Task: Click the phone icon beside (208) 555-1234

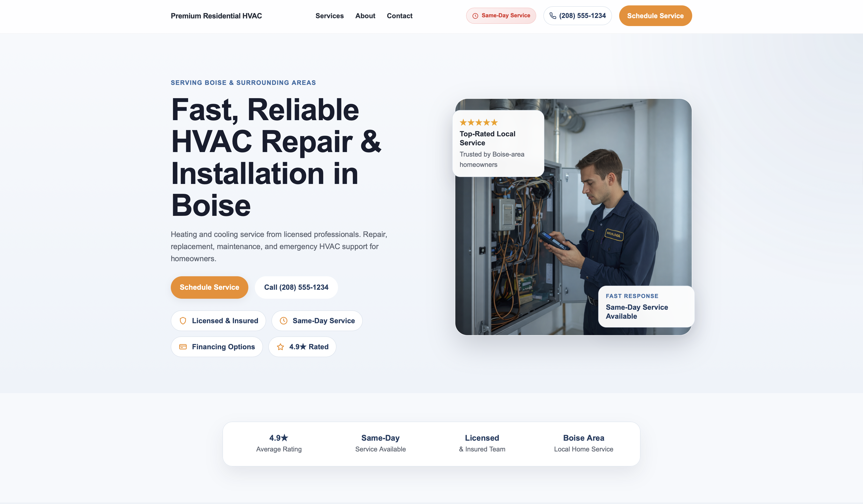Action: 553,15
